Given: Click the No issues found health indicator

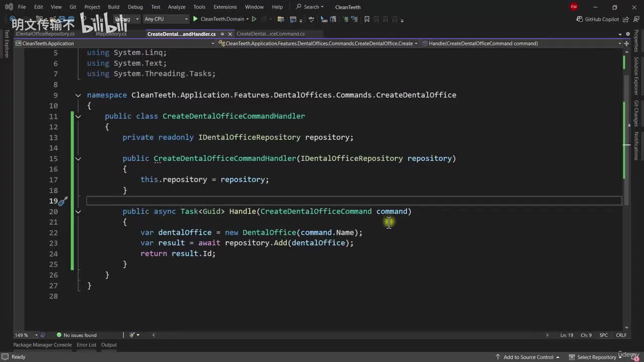Looking at the screenshot, I should pos(76,335).
